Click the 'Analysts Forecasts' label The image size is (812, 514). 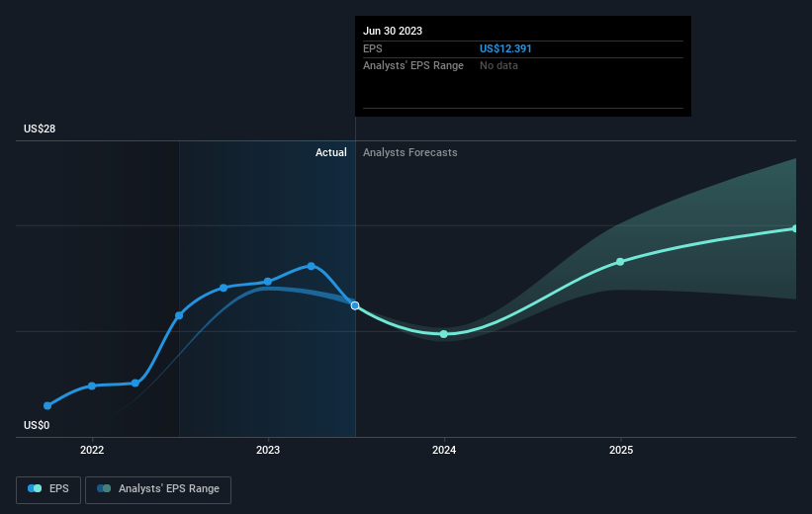coord(410,152)
